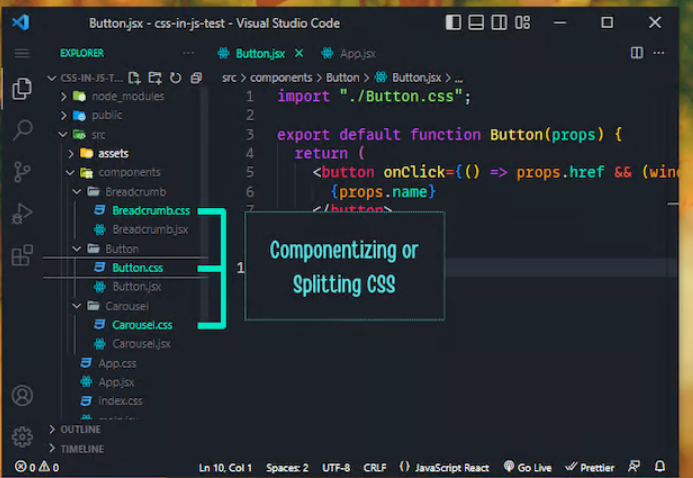The image size is (693, 478).
Task: Toggle primary side bar layout button
Action: pyautogui.click(x=453, y=22)
